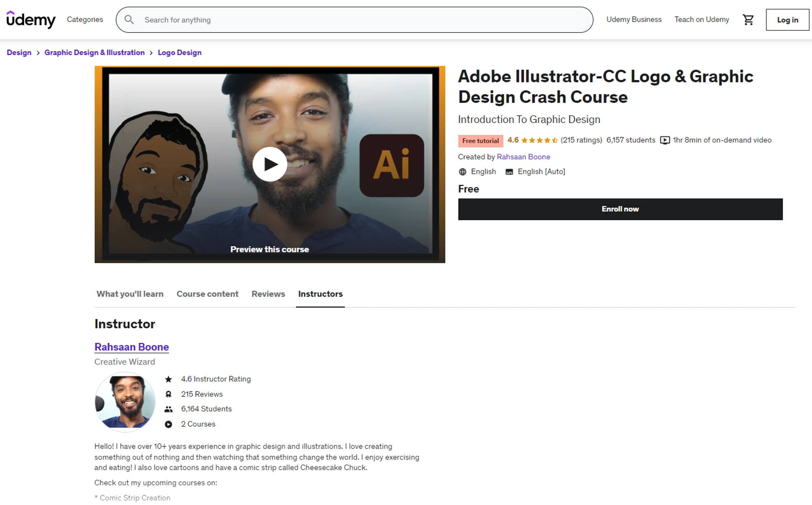
Task: Click the people icon beside 6,164 Students
Action: [168, 409]
